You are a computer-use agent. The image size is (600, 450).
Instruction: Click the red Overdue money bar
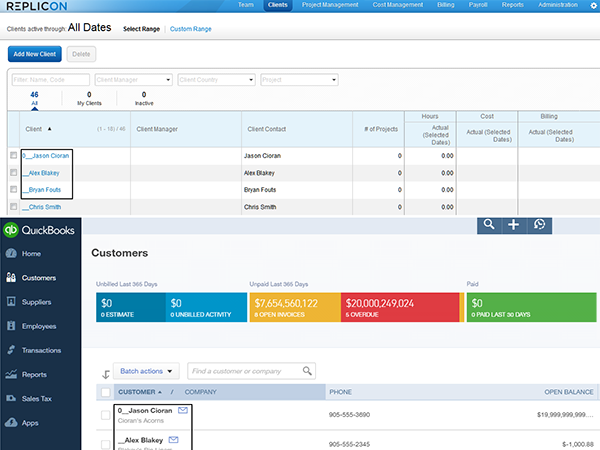400,307
